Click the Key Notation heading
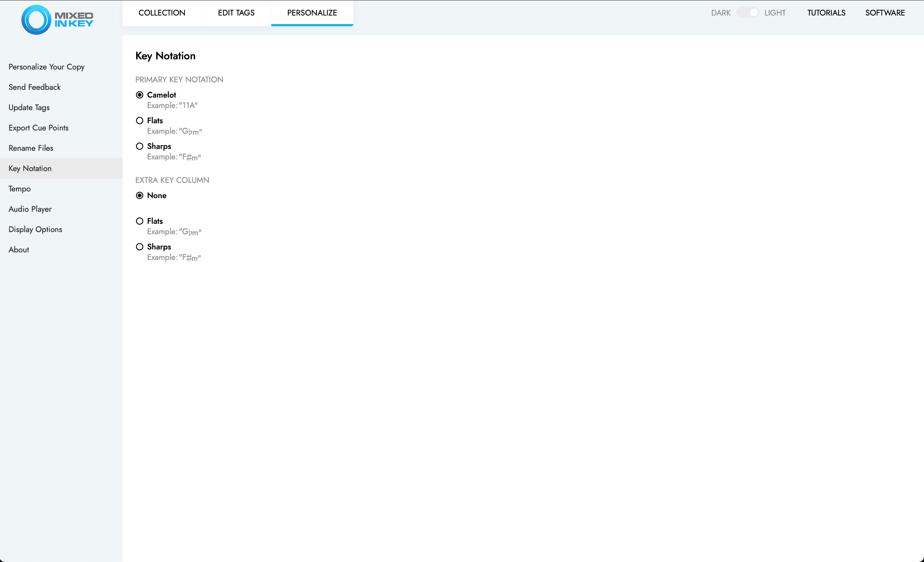924x562 pixels. coord(165,56)
